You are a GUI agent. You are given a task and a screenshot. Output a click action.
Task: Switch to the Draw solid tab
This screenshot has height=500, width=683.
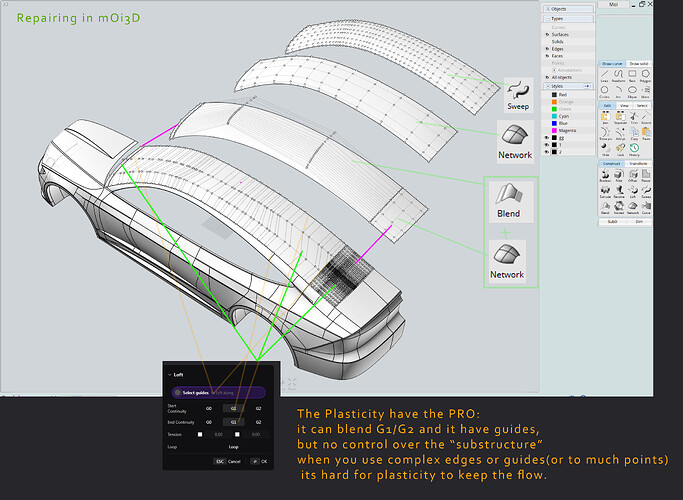click(639, 64)
